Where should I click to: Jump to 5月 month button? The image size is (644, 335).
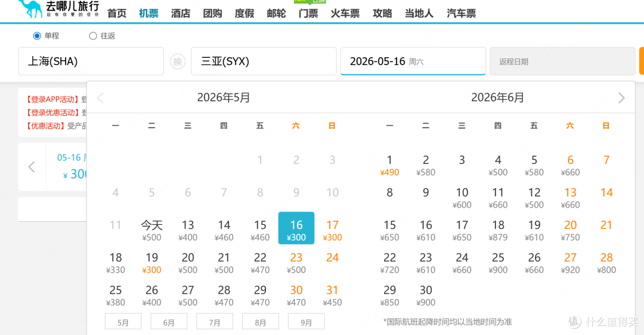pyautogui.click(x=123, y=322)
